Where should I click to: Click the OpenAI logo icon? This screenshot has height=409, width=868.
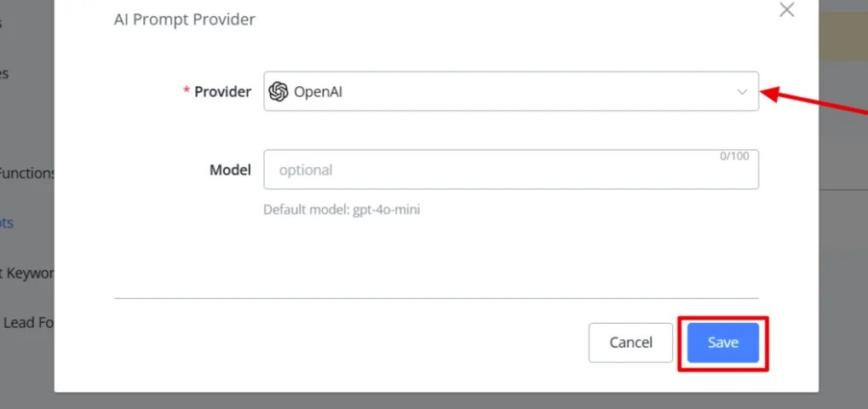tap(279, 91)
